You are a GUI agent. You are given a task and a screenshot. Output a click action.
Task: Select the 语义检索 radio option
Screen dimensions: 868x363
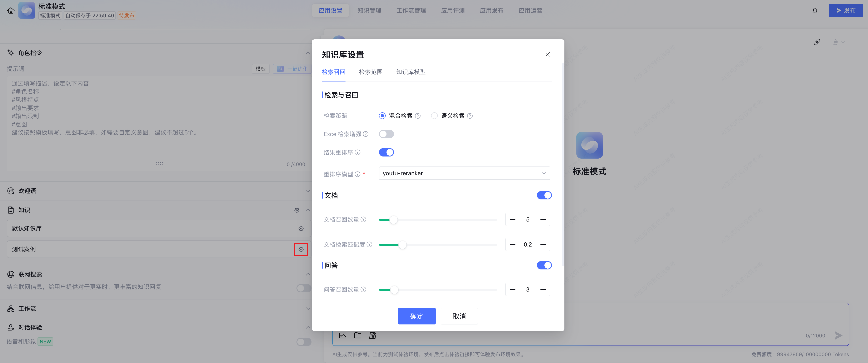434,116
